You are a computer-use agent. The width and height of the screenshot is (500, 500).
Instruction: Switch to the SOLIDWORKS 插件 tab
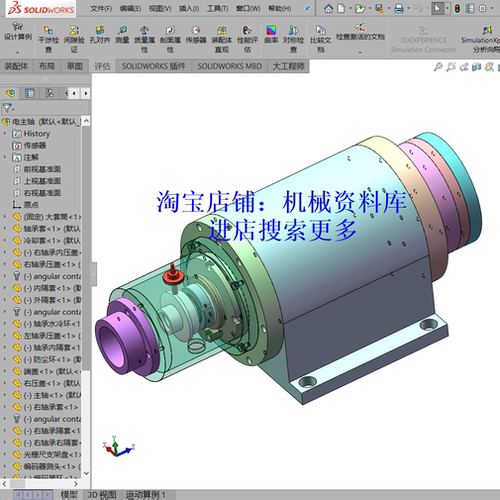click(154, 66)
